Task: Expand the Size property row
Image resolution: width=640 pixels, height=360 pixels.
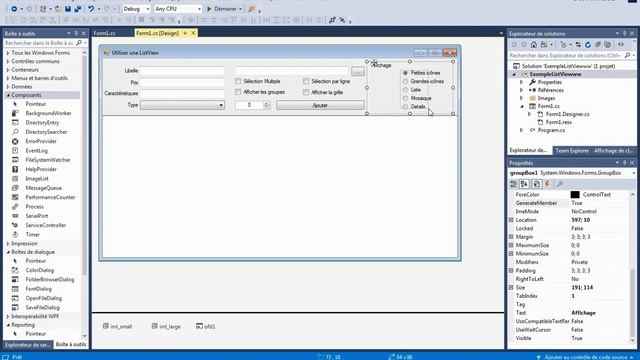Action: pos(511,288)
